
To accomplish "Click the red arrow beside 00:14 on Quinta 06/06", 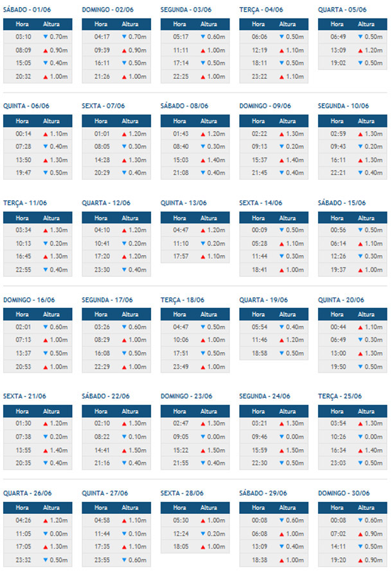I will tap(46, 134).
